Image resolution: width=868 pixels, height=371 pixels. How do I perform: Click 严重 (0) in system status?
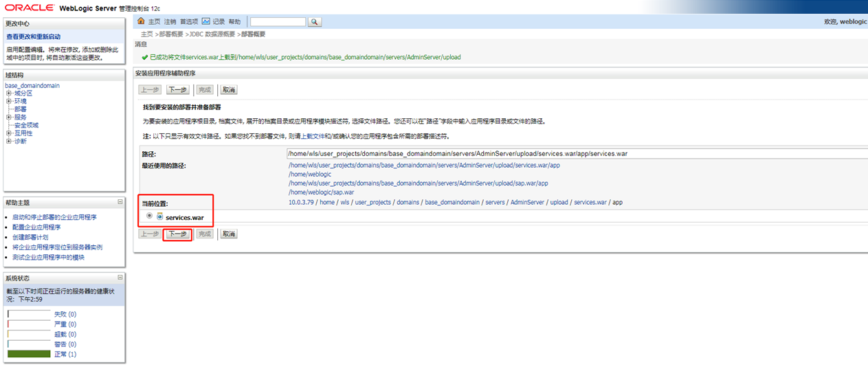65,324
